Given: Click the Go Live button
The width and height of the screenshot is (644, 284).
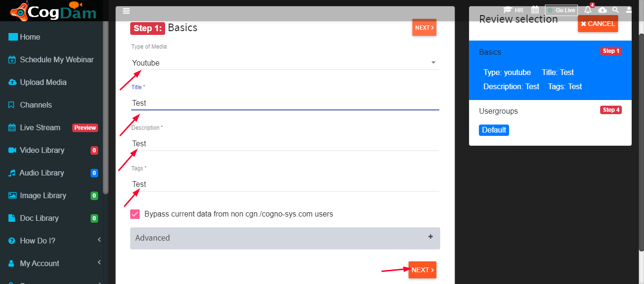Looking at the screenshot, I should click(561, 10).
